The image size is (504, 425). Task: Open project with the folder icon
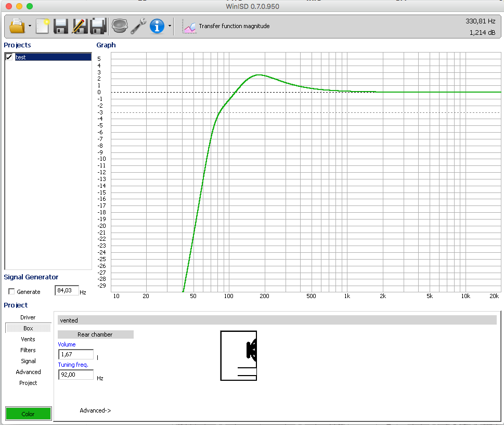[x=17, y=26]
